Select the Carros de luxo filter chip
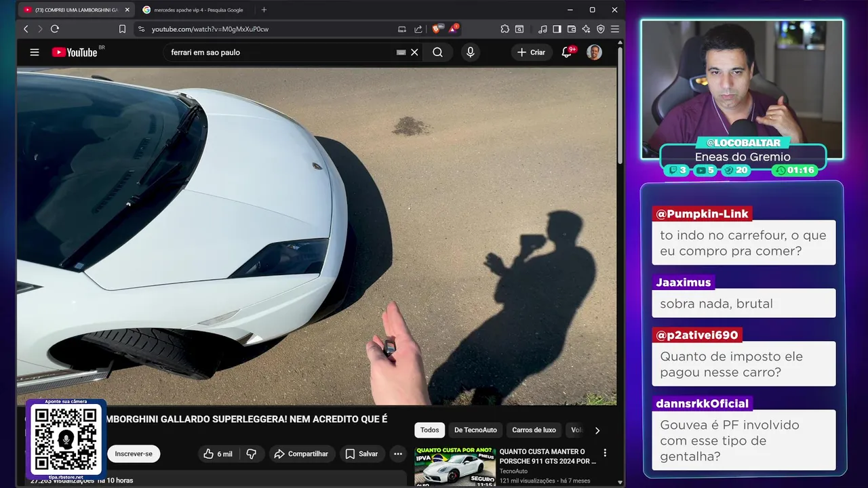 point(534,430)
